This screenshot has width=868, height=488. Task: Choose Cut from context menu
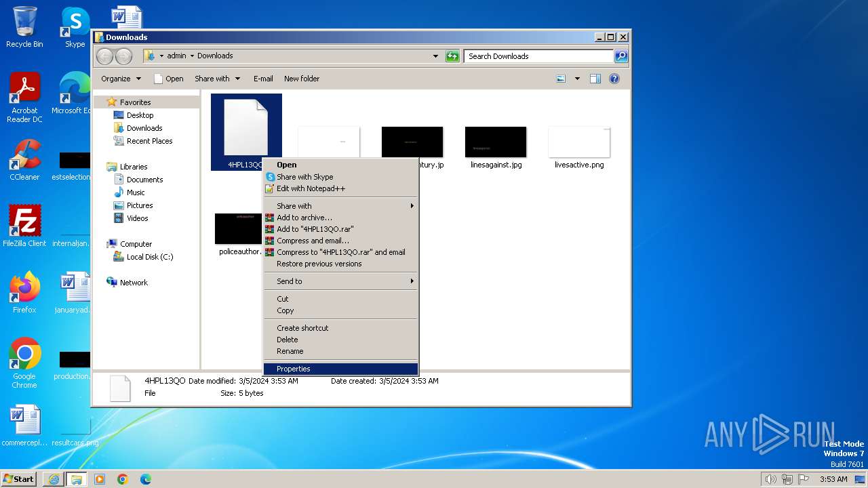tap(340, 299)
